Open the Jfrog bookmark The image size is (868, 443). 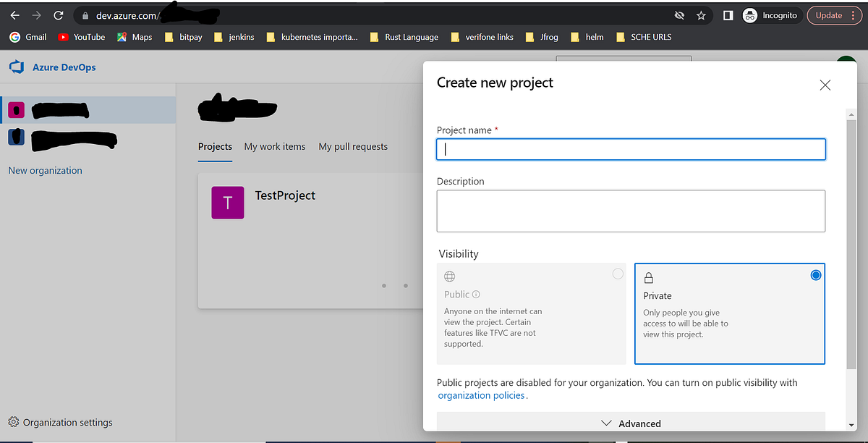542,36
